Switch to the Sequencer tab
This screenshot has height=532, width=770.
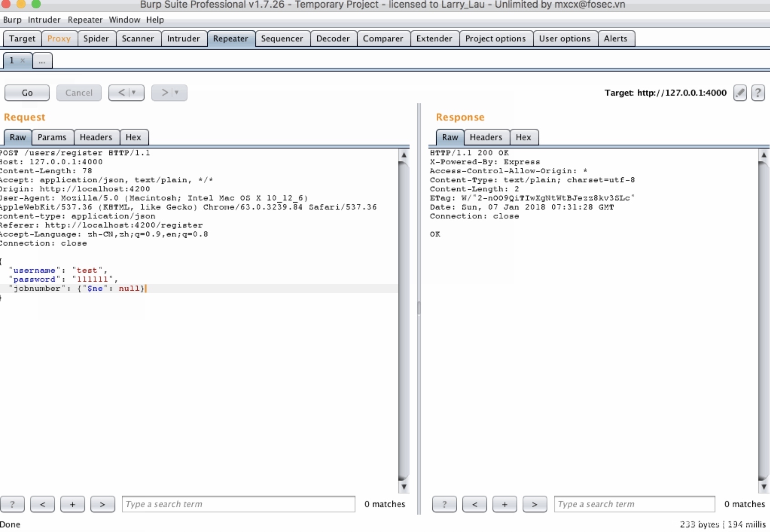coord(282,39)
